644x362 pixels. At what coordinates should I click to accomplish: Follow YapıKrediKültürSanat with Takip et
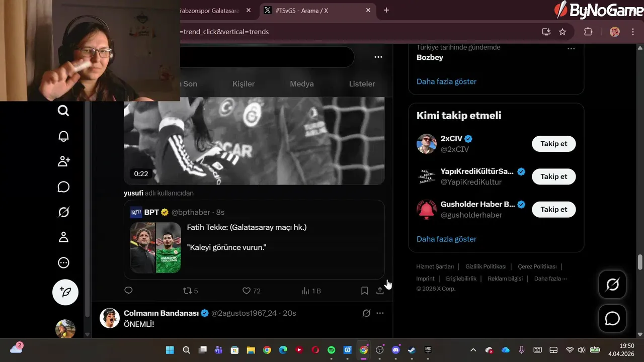point(554,176)
